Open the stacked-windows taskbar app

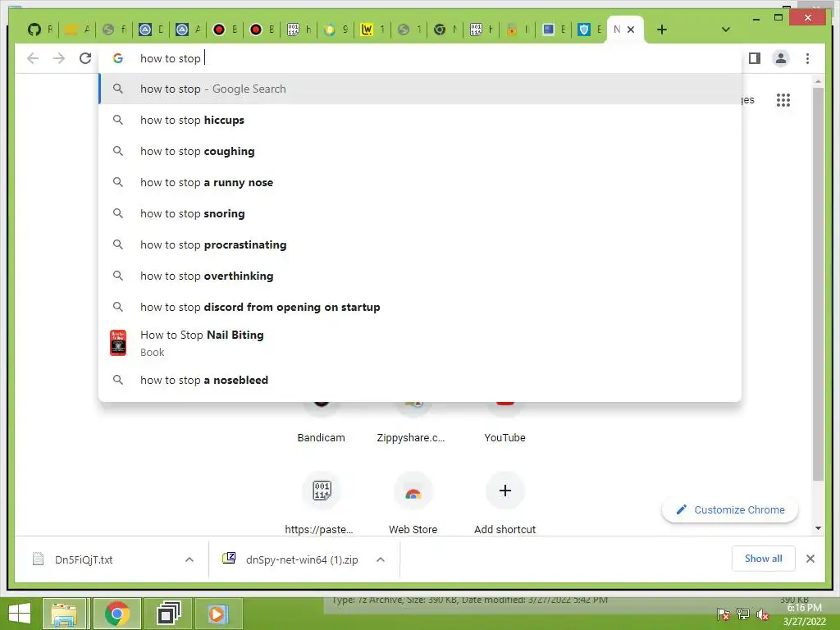(x=168, y=614)
